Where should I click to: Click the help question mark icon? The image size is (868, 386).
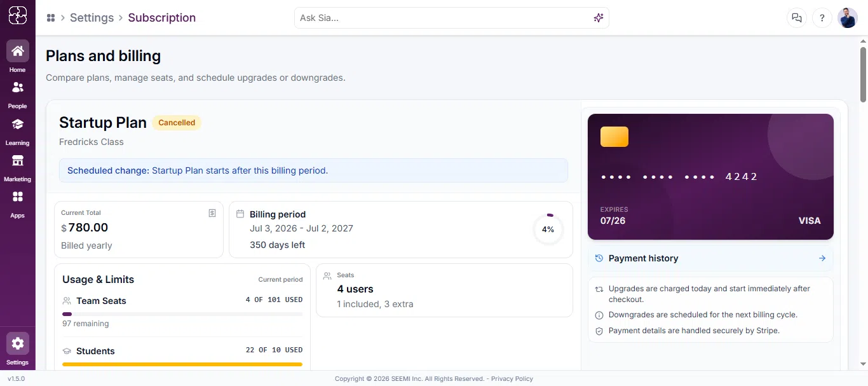[822, 18]
